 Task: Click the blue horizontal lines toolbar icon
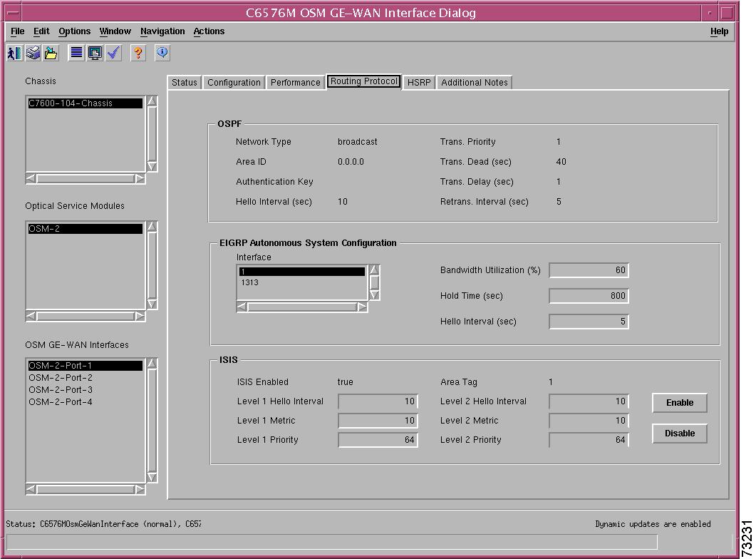tap(77, 53)
